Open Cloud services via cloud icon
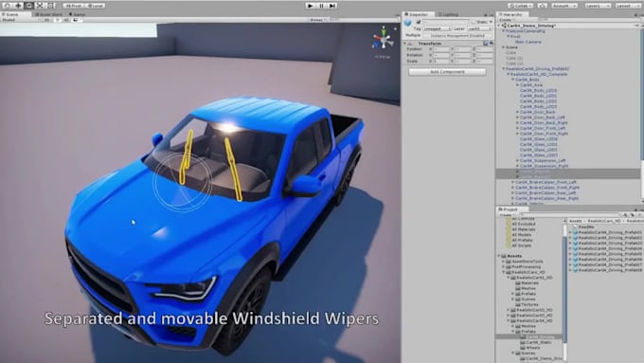This screenshot has height=363, width=644. pos(542,6)
